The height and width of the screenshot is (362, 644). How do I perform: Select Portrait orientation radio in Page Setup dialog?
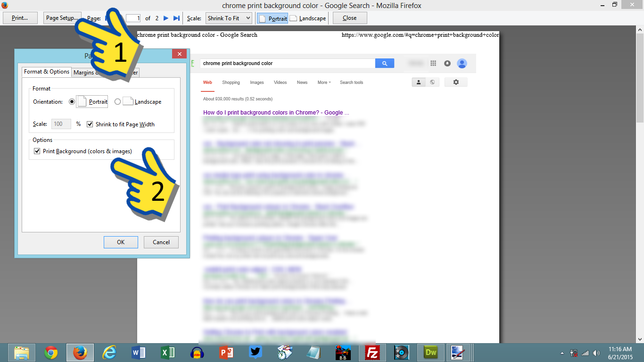click(x=72, y=101)
